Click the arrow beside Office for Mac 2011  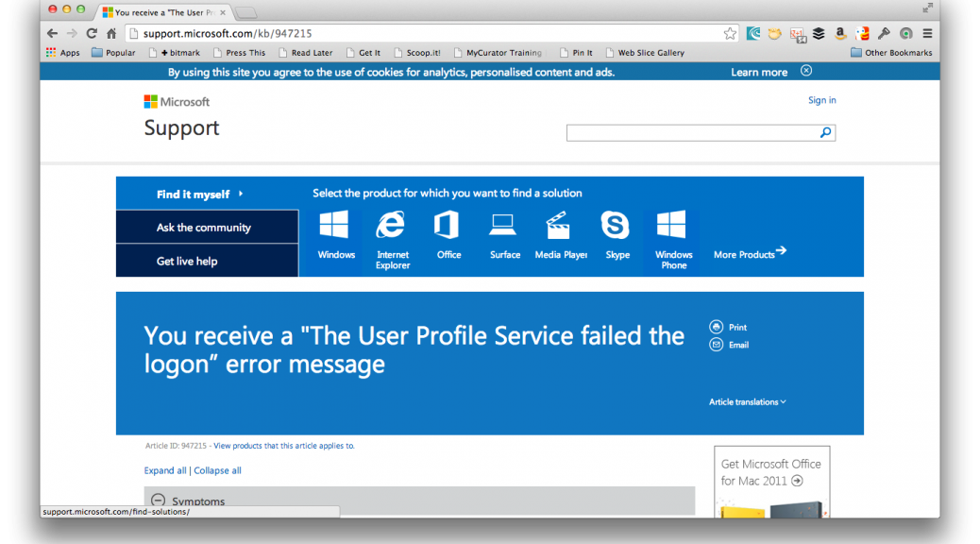tap(797, 481)
